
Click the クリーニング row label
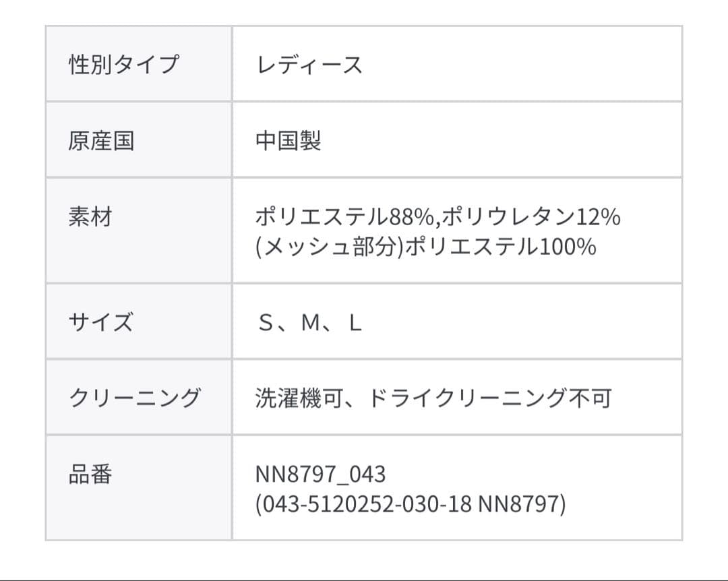135,398
